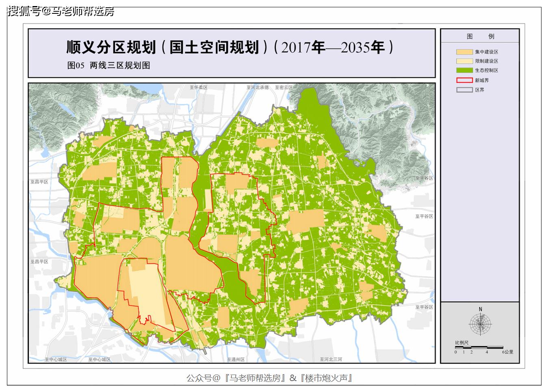Click the orange 集中建设区 legend swatch

pyautogui.click(x=464, y=52)
